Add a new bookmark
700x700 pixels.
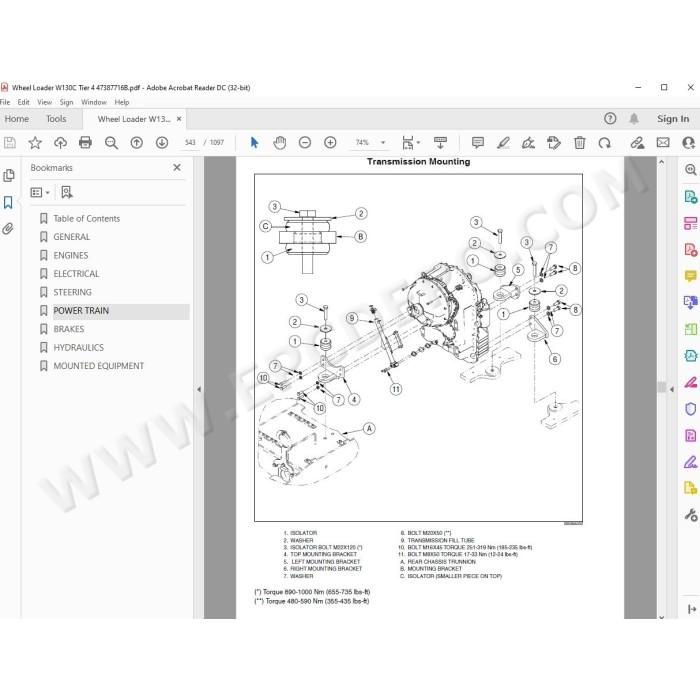click(67, 192)
